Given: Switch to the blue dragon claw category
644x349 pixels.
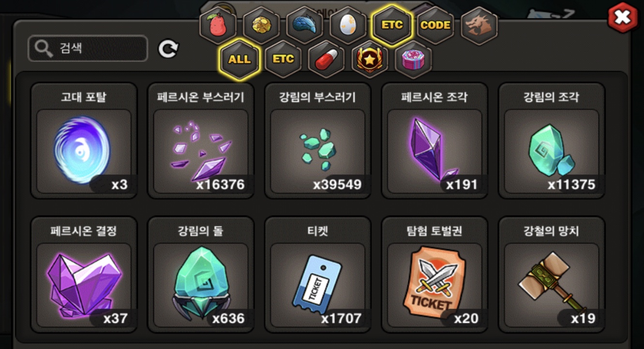Looking at the screenshot, I should pyautogui.click(x=305, y=25).
